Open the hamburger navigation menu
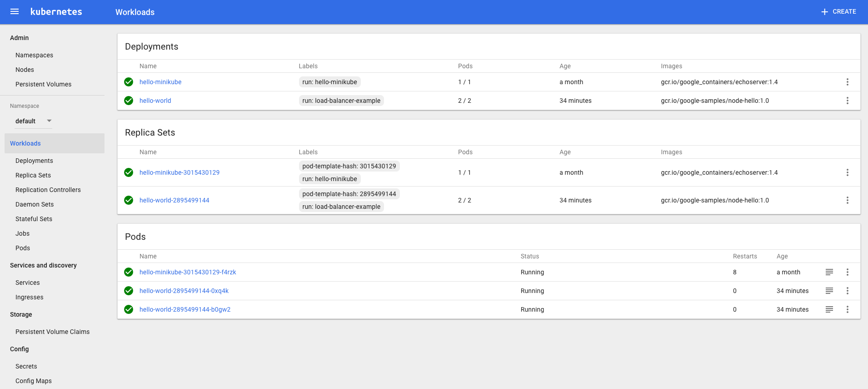Screen dimensions: 868x389 click(15, 12)
